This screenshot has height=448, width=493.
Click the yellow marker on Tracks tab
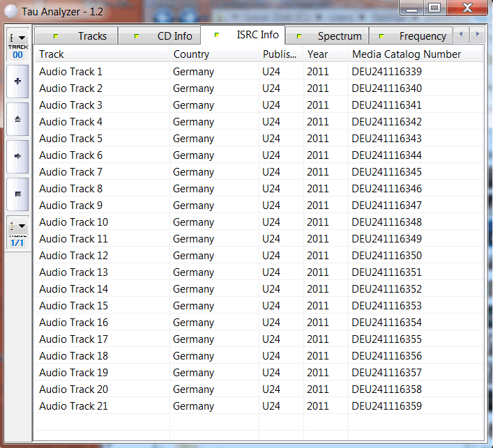56,36
